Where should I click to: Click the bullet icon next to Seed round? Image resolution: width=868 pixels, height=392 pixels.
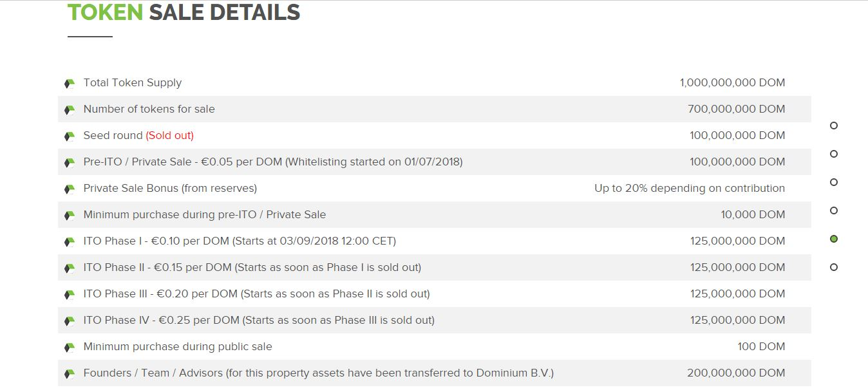(x=70, y=136)
